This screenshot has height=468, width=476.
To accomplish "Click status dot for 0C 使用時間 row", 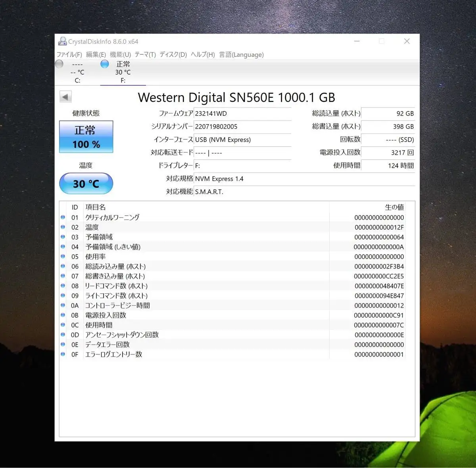I will tap(63, 325).
